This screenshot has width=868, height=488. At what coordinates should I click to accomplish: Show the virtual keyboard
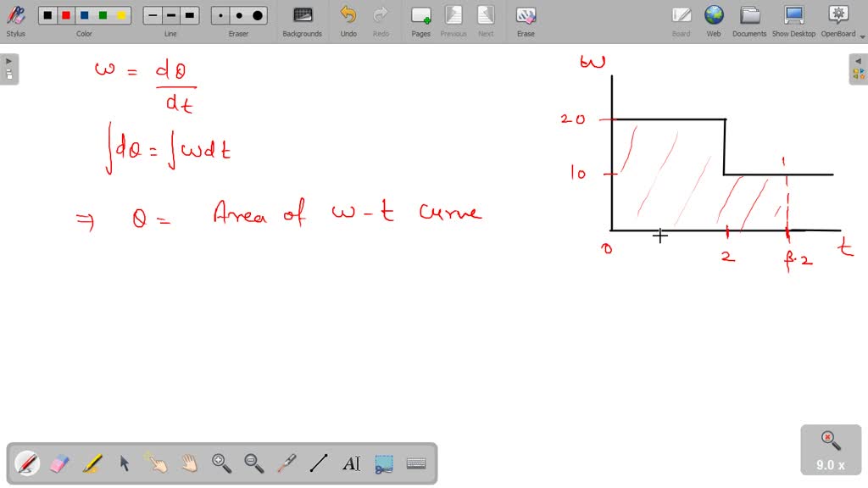415,463
